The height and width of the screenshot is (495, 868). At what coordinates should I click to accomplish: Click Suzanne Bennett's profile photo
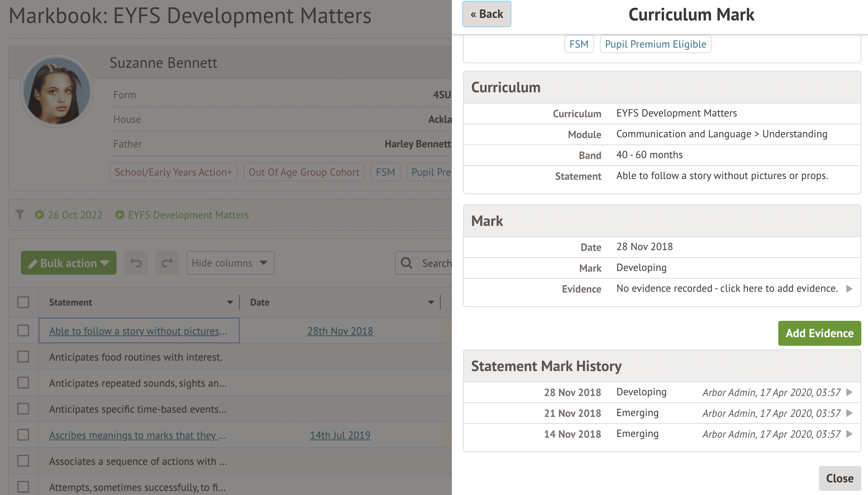57,91
